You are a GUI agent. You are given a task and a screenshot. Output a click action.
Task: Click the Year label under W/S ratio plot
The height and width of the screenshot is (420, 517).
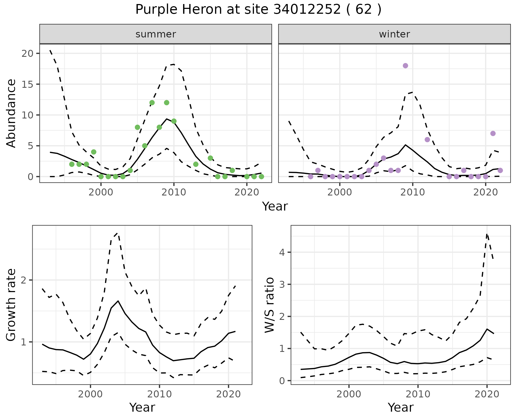[400, 407]
